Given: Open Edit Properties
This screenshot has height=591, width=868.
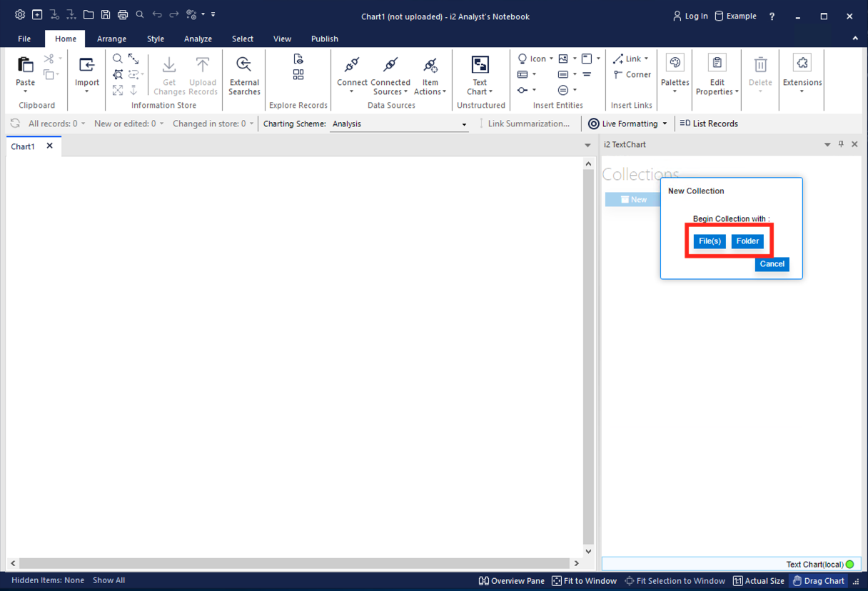Looking at the screenshot, I should point(717,76).
